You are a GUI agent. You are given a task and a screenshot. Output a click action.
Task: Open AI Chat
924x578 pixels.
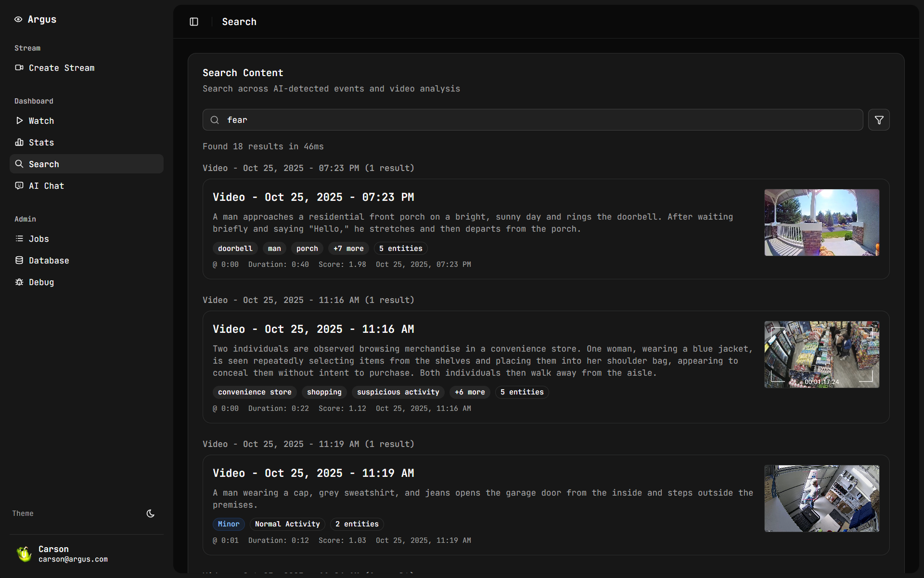click(46, 186)
